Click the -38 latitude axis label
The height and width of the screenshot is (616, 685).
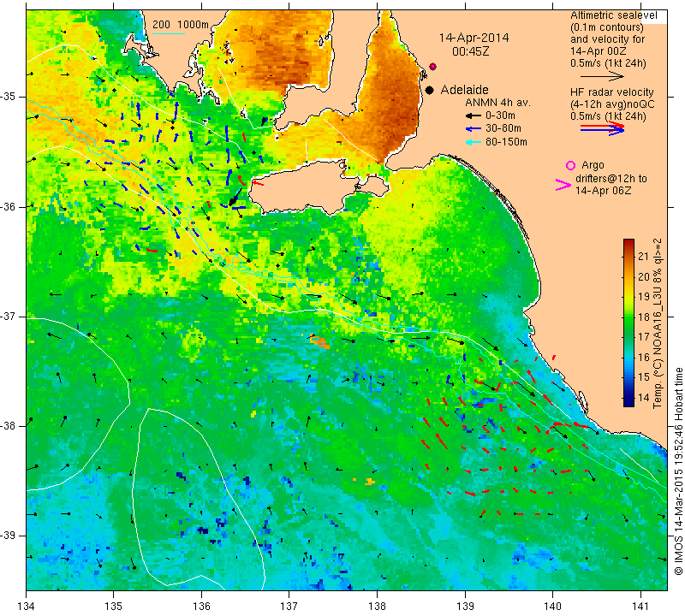tap(9, 426)
